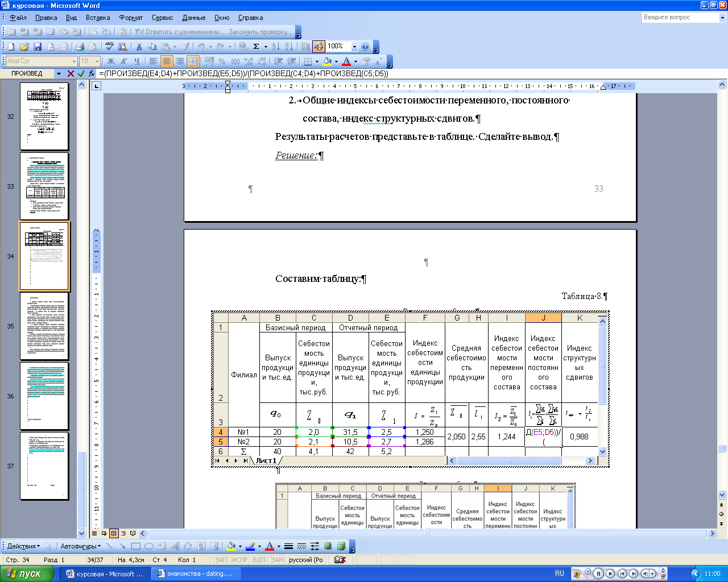The width and height of the screenshot is (728, 582).
Task: Open the Правка menu
Action: pos(46,18)
